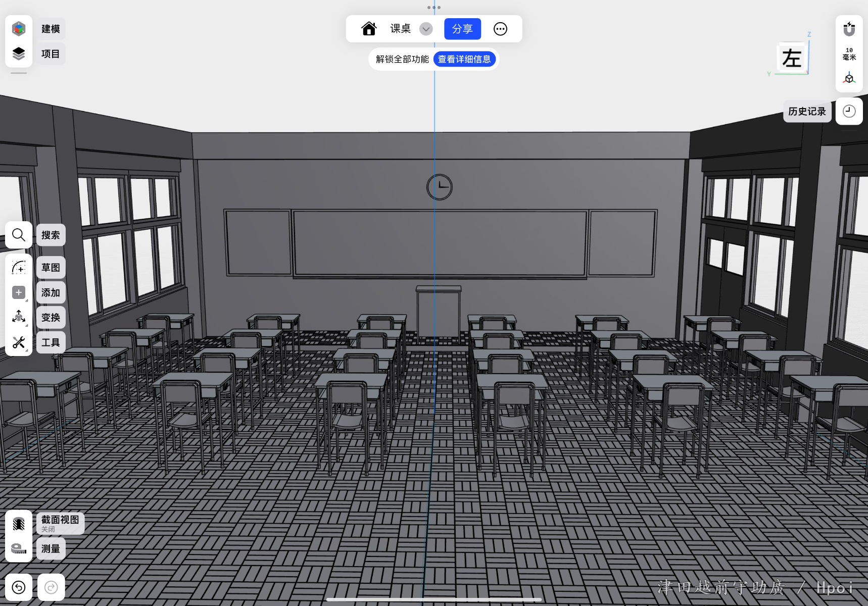Select the Transform tool icon
This screenshot has height=606, width=868.
(x=19, y=317)
